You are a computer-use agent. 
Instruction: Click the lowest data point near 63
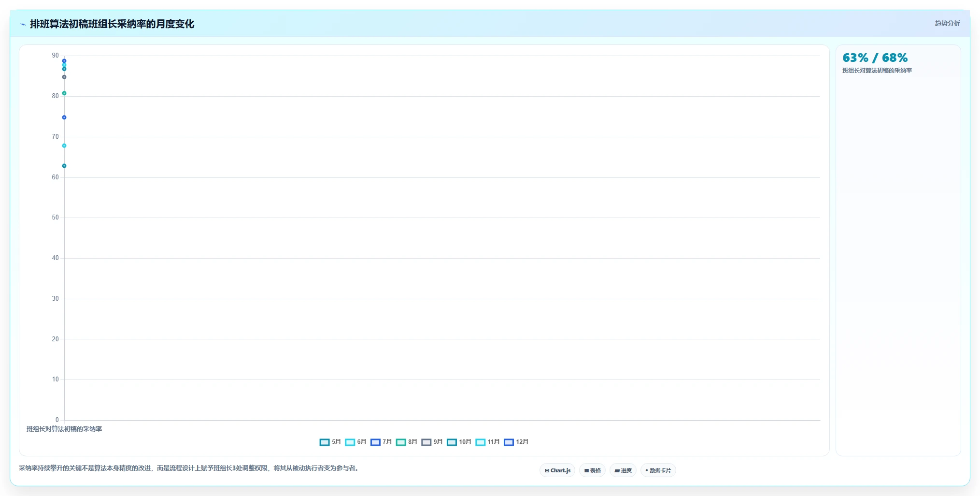(64, 166)
